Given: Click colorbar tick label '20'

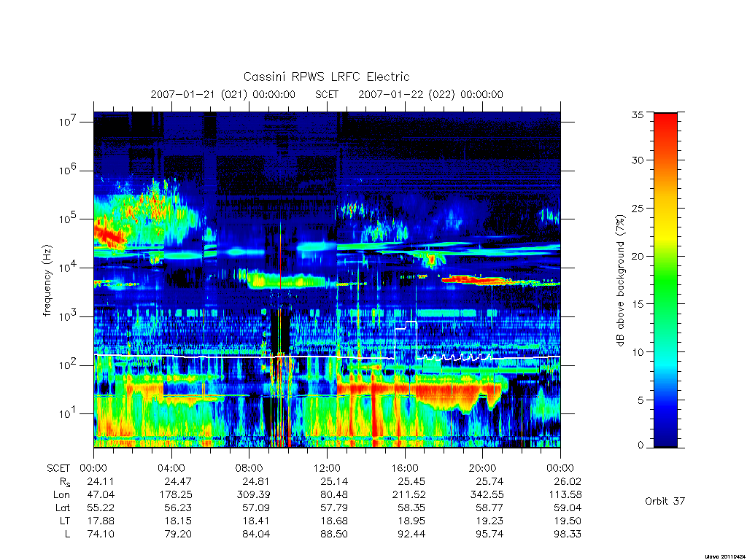Looking at the screenshot, I should tap(638, 256).
